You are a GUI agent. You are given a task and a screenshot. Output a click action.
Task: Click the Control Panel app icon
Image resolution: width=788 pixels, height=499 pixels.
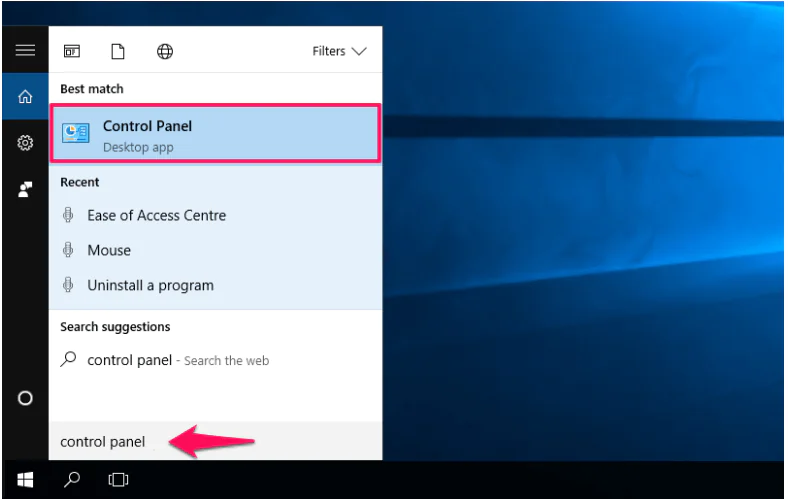click(x=75, y=134)
